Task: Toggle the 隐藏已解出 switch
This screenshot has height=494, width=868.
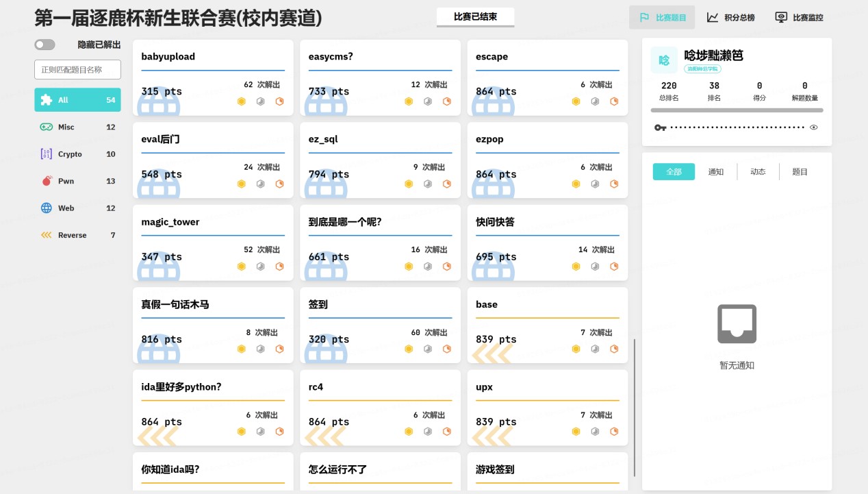Action: [x=44, y=45]
